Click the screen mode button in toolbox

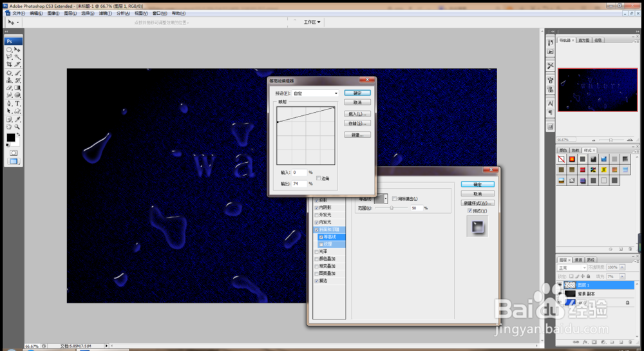point(13,162)
